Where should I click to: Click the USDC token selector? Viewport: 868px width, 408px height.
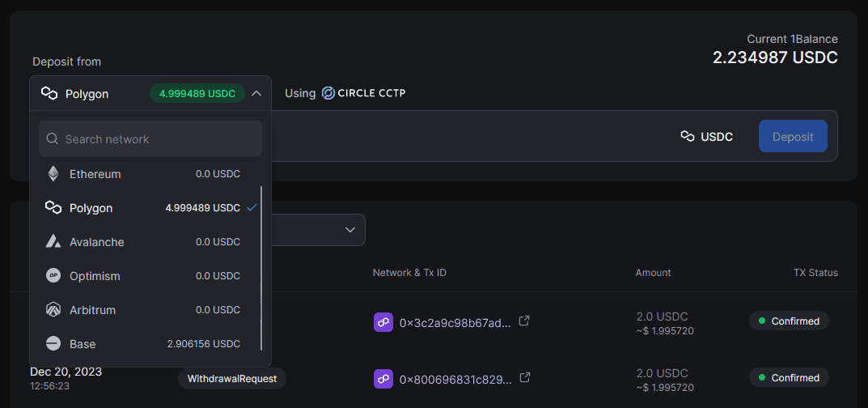tap(706, 137)
